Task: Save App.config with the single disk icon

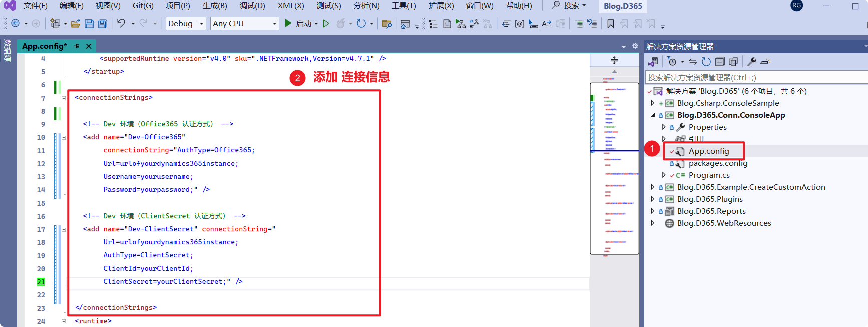Action: click(89, 23)
